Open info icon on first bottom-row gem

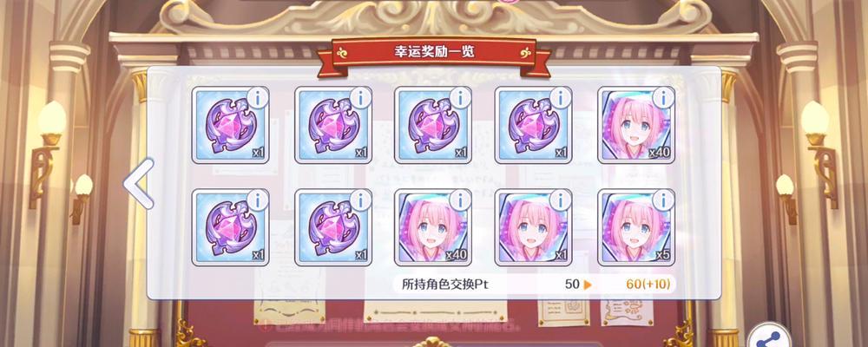258,200
